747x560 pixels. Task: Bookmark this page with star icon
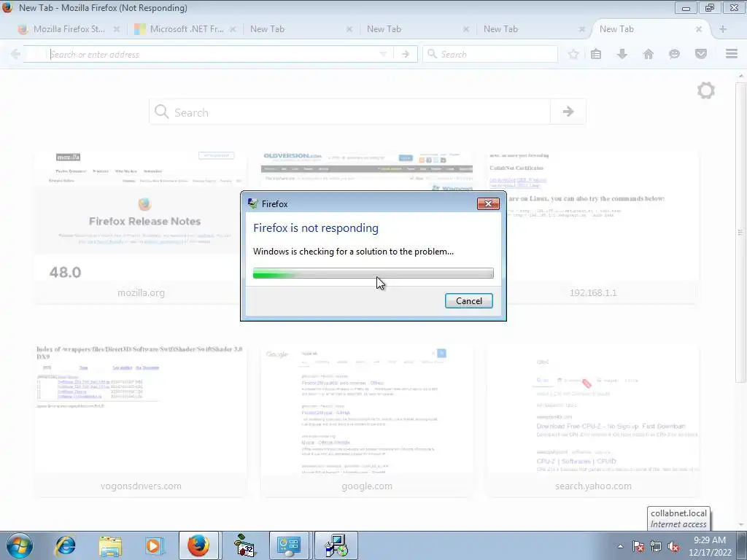point(573,54)
